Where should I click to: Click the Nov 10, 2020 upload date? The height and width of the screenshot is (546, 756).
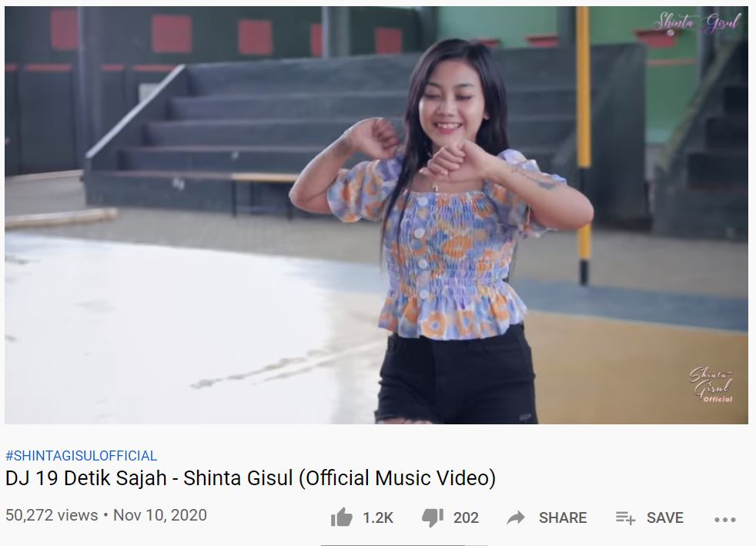point(160,515)
